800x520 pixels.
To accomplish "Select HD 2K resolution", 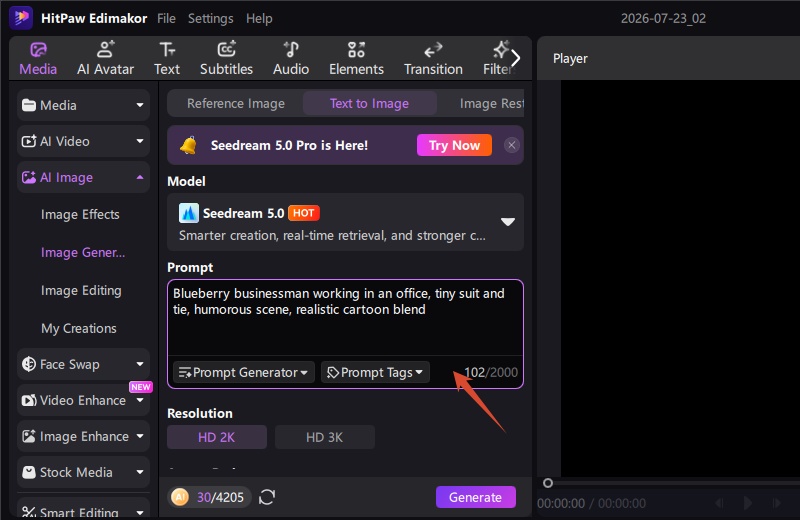I will click(217, 437).
